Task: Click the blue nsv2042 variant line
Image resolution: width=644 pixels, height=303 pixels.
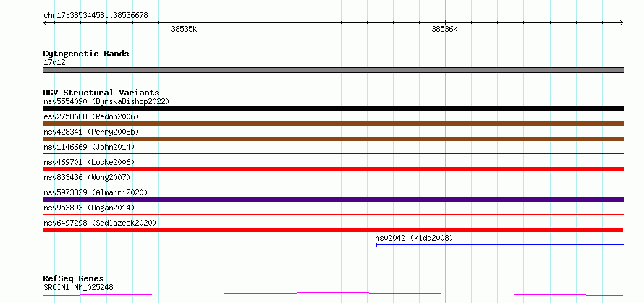Action: click(500, 245)
